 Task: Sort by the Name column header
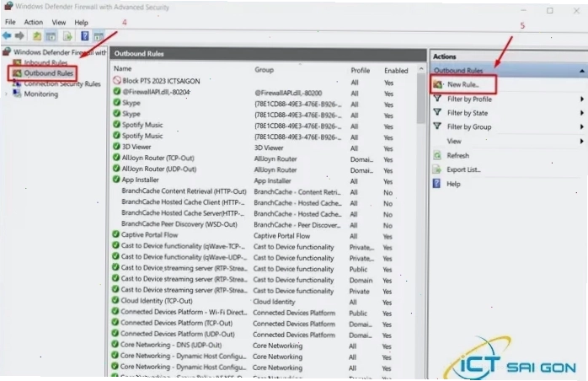click(x=123, y=68)
